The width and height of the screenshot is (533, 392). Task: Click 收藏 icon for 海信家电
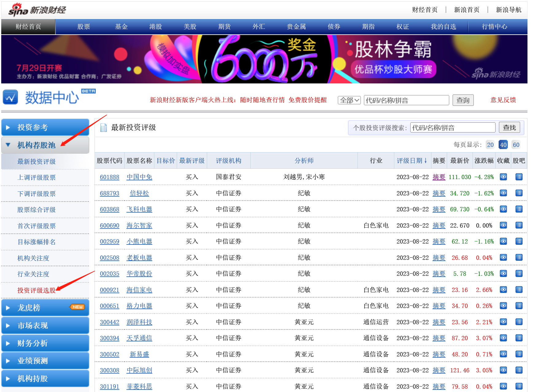click(x=503, y=290)
